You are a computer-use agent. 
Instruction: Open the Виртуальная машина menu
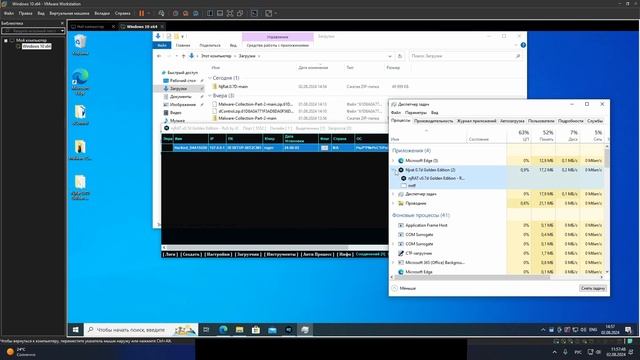69,13
